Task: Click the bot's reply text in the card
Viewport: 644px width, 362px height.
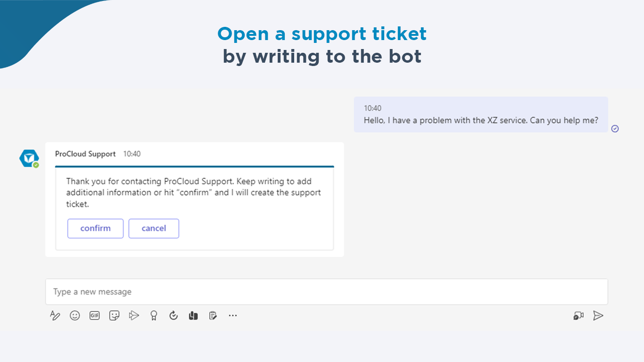Action: click(x=193, y=193)
